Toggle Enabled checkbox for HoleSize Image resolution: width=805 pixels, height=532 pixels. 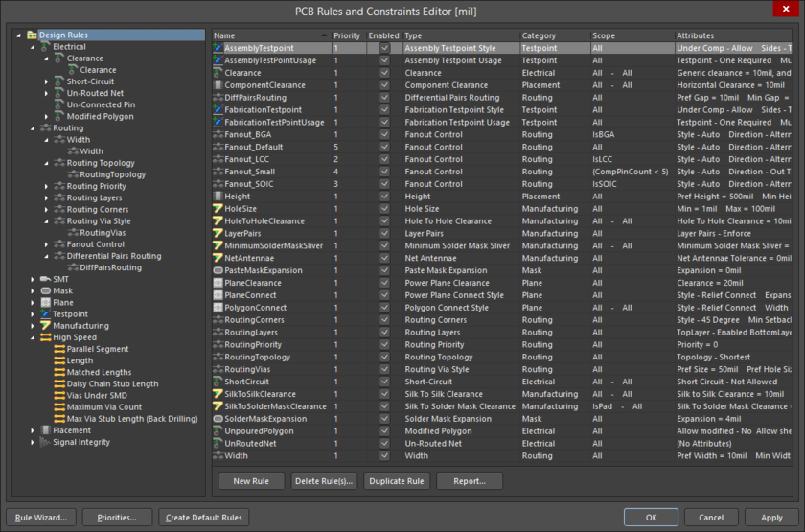pos(384,209)
